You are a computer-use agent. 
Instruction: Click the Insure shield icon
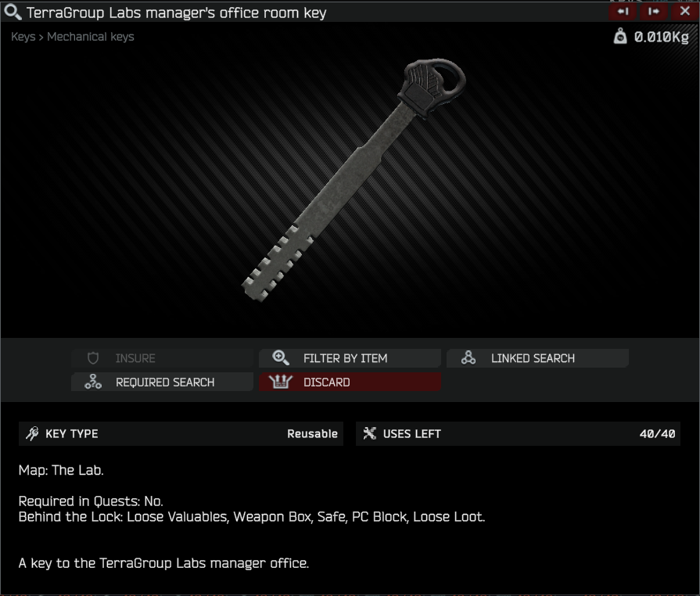pos(93,358)
